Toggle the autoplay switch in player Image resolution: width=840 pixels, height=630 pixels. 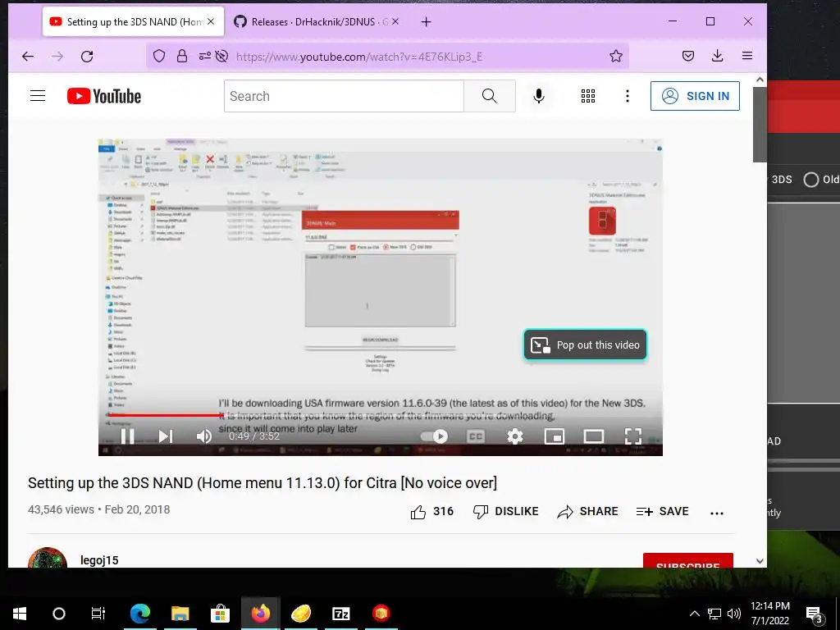[435, 436]
